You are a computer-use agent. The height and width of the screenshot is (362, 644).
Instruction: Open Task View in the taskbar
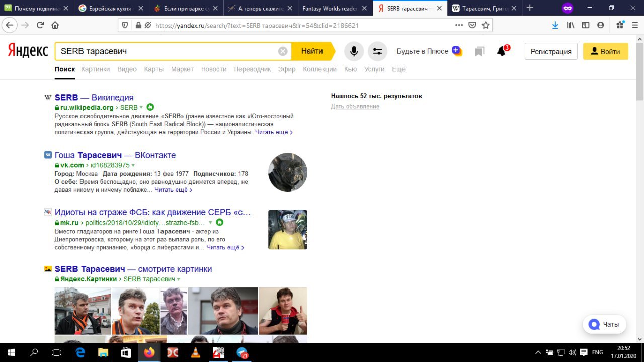click(57, 352)
